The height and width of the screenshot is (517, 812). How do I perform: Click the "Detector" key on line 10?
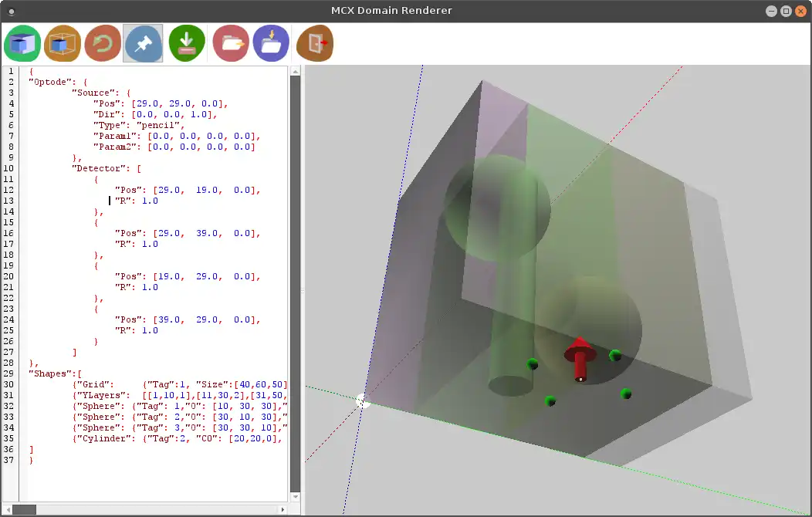point(99,168)
